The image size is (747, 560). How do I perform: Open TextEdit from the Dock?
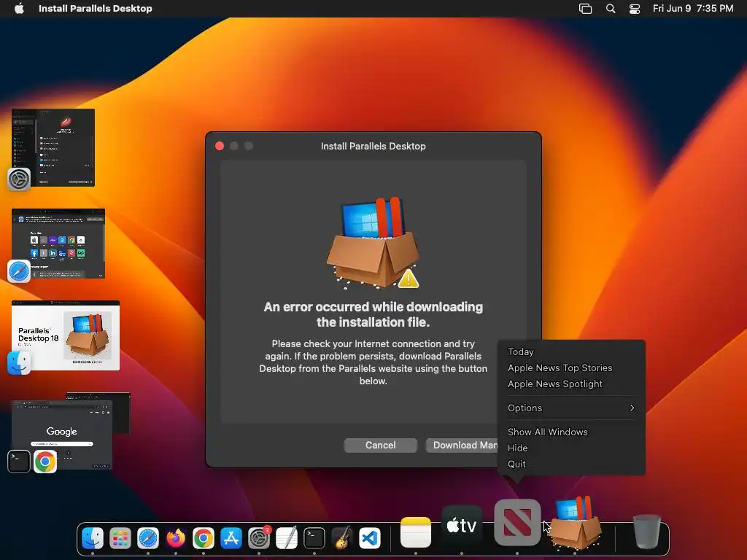[x=287, y=539]
